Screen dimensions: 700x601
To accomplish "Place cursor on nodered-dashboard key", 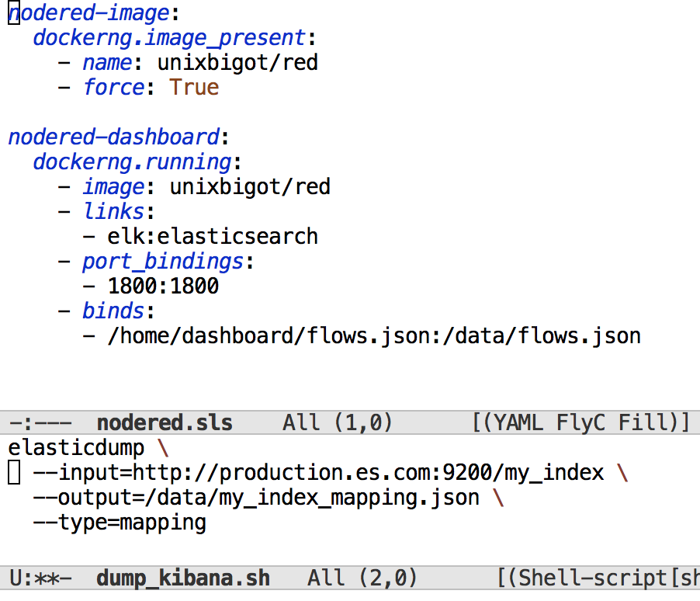I will click(x=113, y=137).
